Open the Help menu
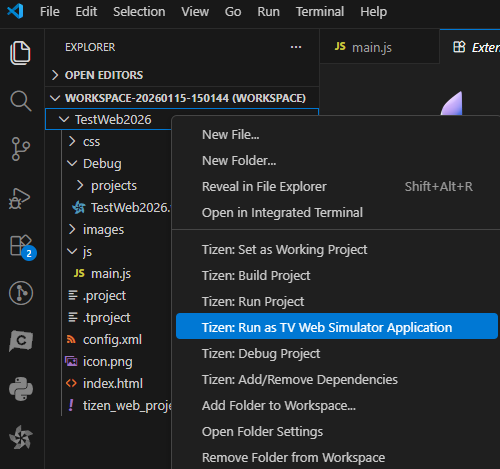 [x=373, y=12]
